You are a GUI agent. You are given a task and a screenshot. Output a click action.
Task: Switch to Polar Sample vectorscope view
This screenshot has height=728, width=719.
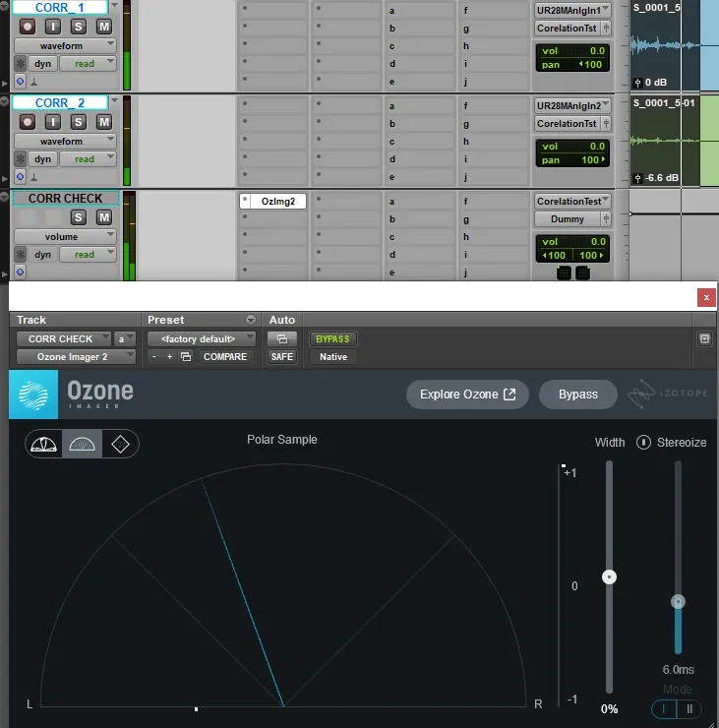pyautogui.click(x=83, y=444)
